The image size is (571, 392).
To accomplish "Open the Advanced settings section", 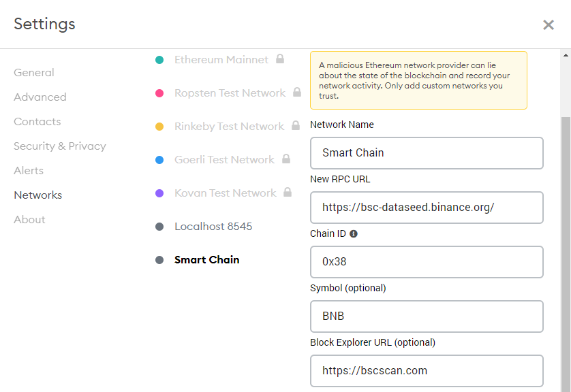I will (40, 97).
